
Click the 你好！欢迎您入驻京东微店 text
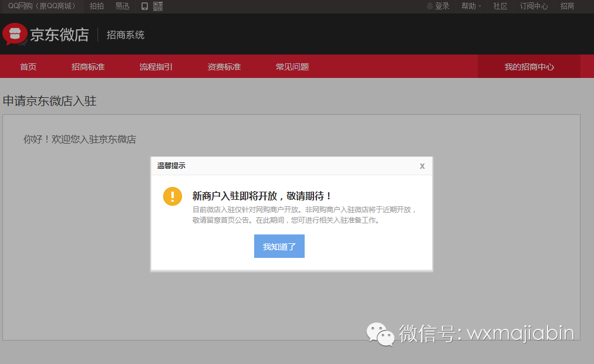[x=80, y=140]
